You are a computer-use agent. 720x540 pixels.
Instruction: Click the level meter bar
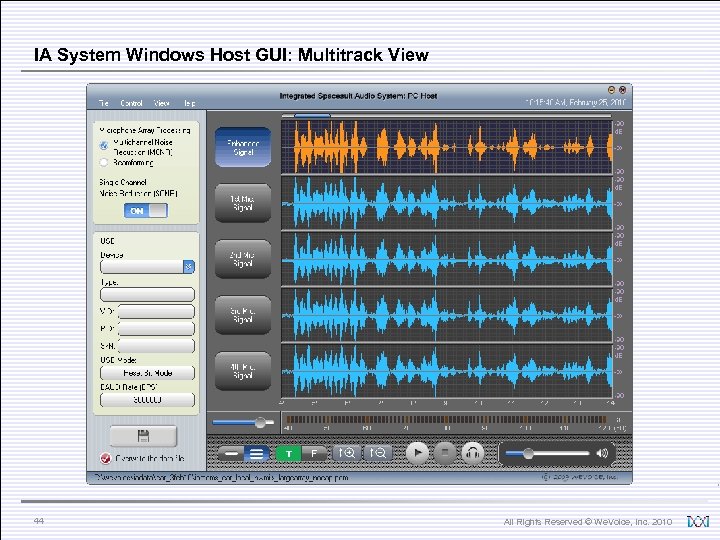(446, 419)
